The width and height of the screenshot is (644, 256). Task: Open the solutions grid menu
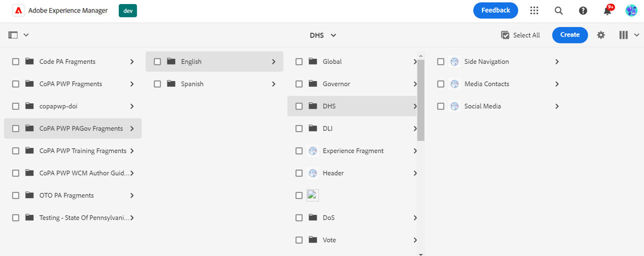click(x=534, y=11)
